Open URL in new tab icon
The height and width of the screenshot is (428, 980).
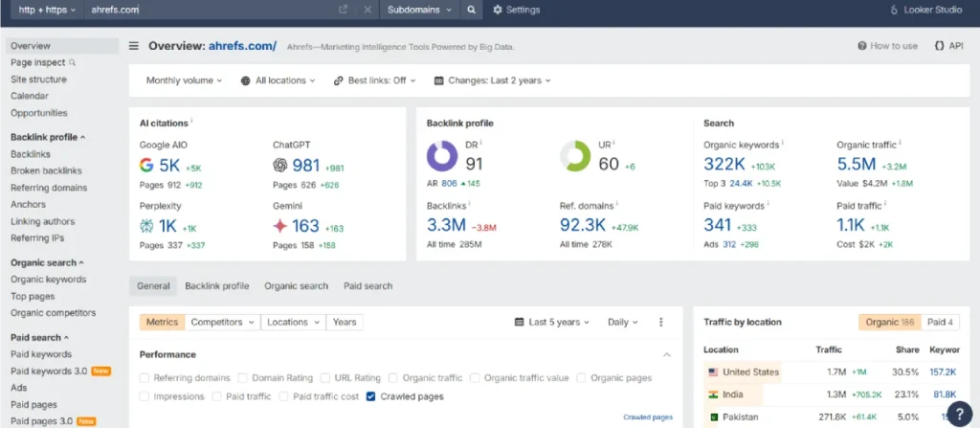point(344,10)
